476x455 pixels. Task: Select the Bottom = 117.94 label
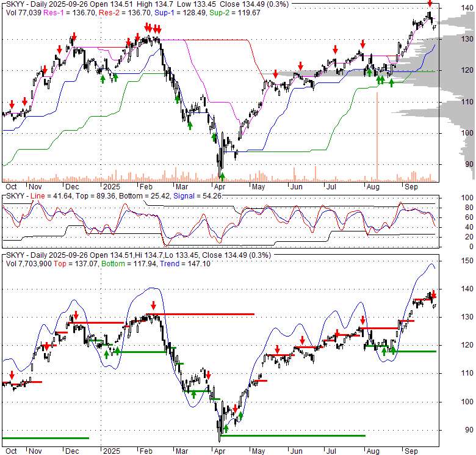coord(129,264)
